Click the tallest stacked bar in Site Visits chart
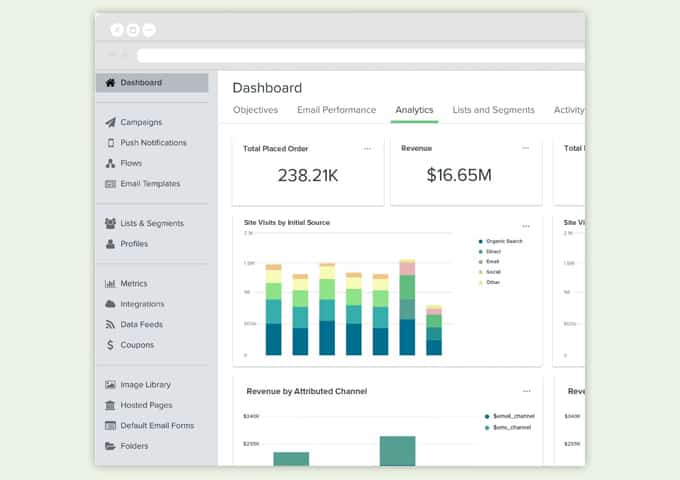This screenshot has height=480, width=680. 407,307
